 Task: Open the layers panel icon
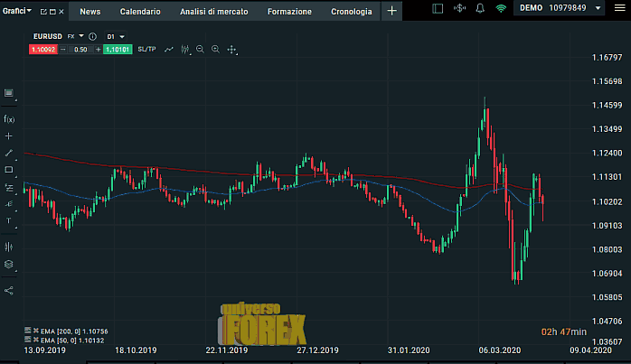9,265
